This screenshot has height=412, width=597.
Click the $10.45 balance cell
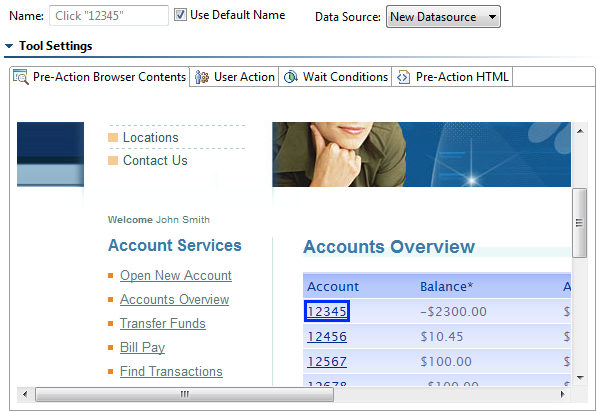point(442,337)
